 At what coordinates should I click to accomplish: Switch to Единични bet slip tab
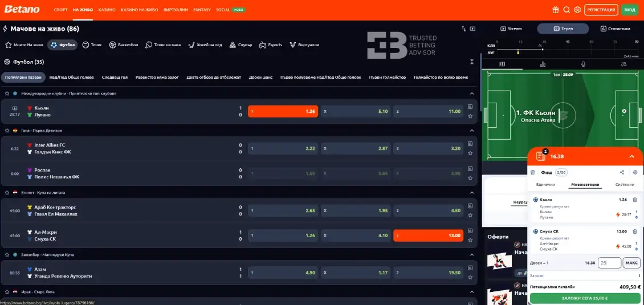pos(546,185)
